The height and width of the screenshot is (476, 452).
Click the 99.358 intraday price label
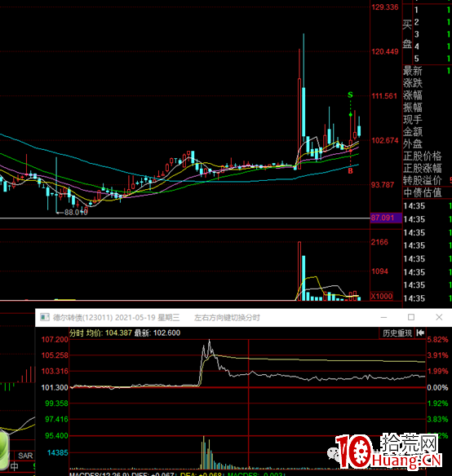pyautogui.click(x=56, y=403)
